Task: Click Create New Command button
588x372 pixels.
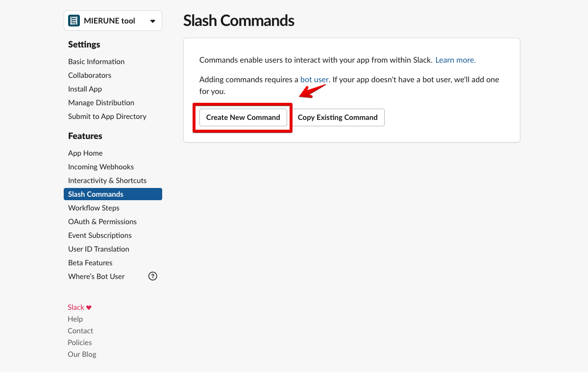Action: click(x=243, y=117)
